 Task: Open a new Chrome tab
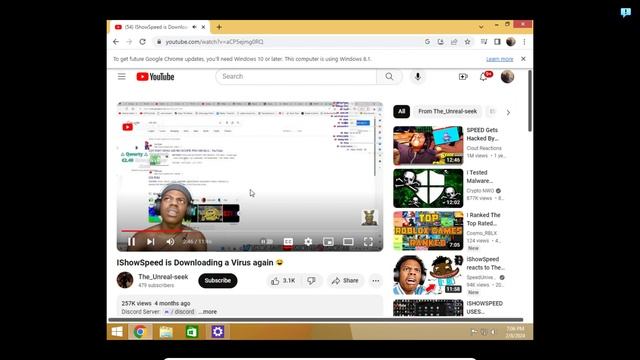219,27
